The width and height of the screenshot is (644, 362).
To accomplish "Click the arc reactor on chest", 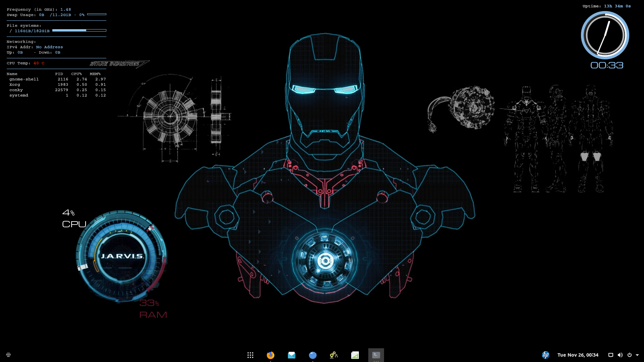I will [x=325, y=260].
